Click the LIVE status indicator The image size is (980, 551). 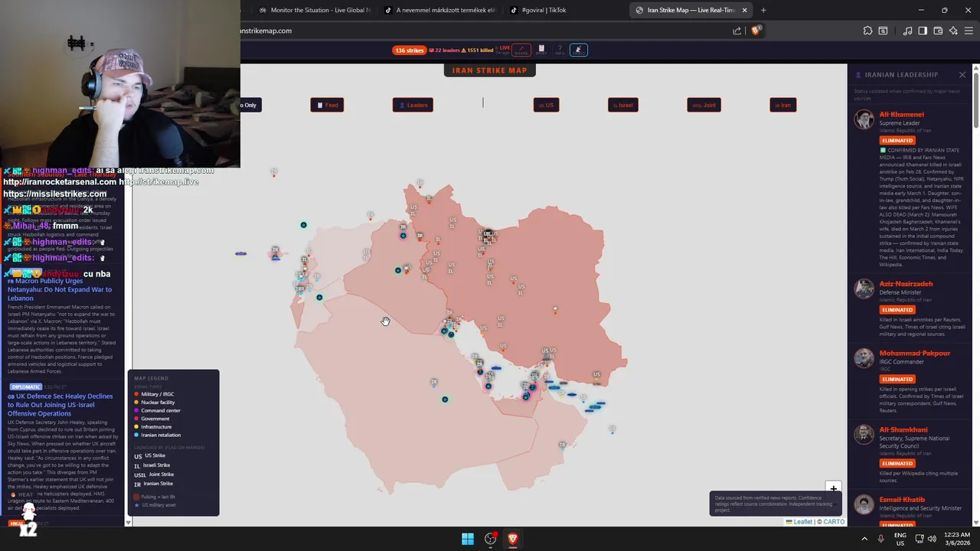tap(503, 49)
